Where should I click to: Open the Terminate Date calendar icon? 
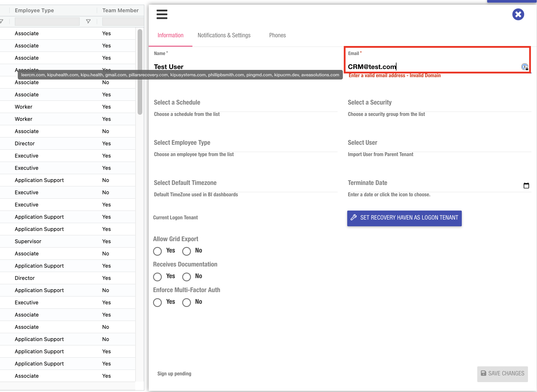(x=526, y=186)
